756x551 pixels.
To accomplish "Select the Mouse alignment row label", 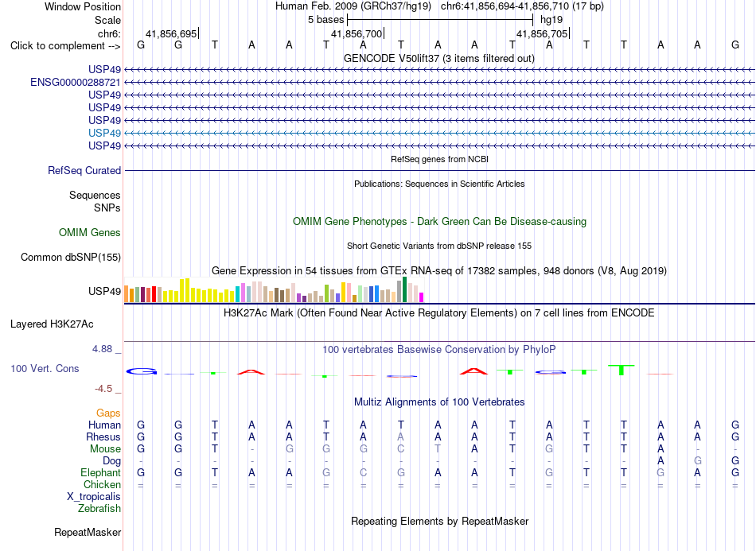I will click(105, 449).
